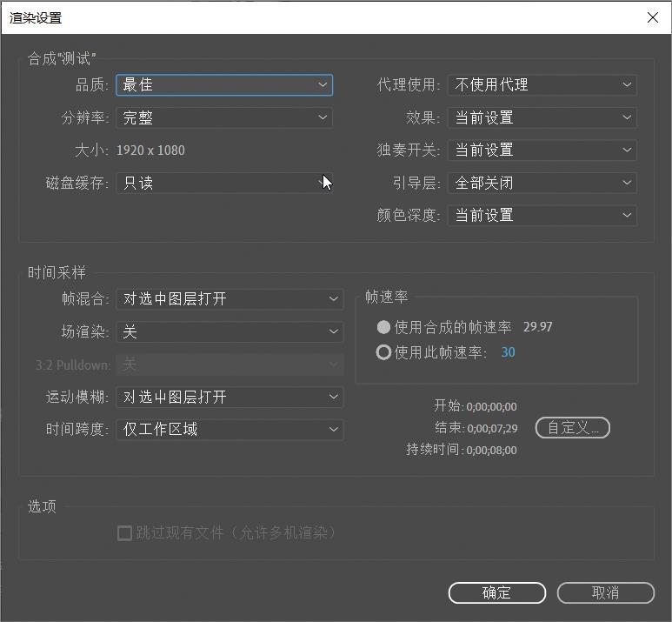Expand the 时间跨度 time span dropdown
The width and height of the screenshot is (672, 622).
(230, 429)
